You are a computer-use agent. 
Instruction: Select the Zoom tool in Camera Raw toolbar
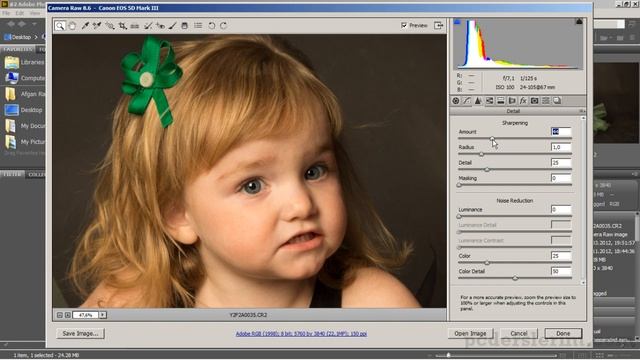click(x=60, y=26)
